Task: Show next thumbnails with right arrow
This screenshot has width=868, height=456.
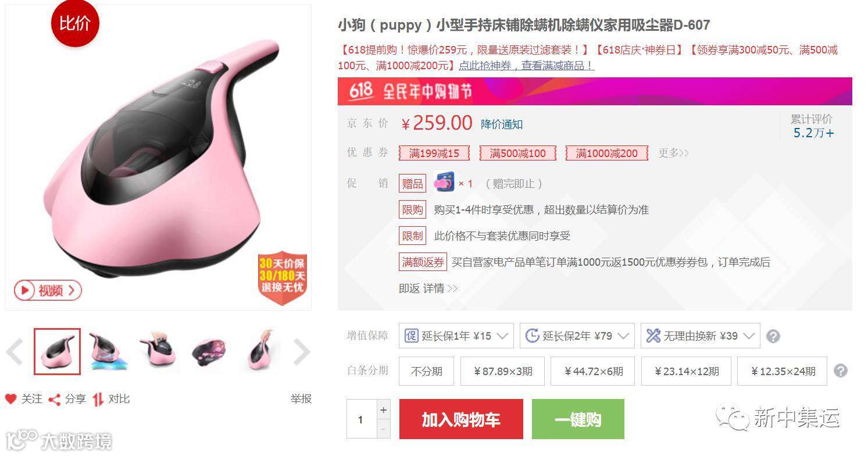Action: 301,351
